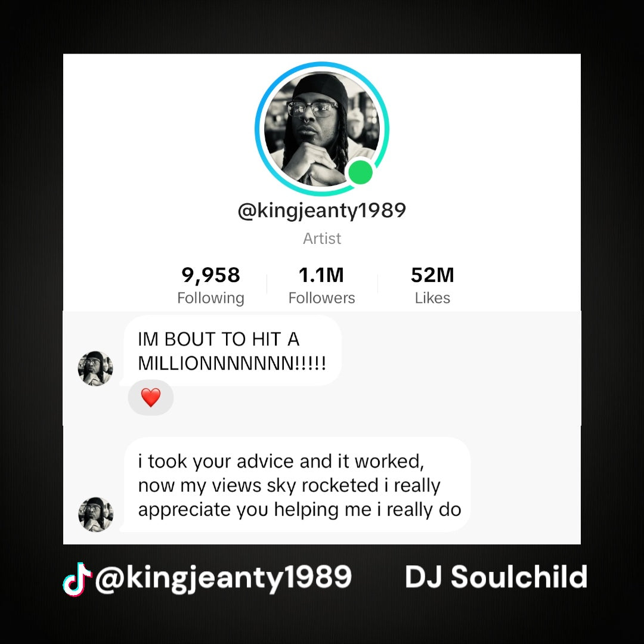Click the TikTok logo icon
644x644 pixels.
click(x=77, y=578)
